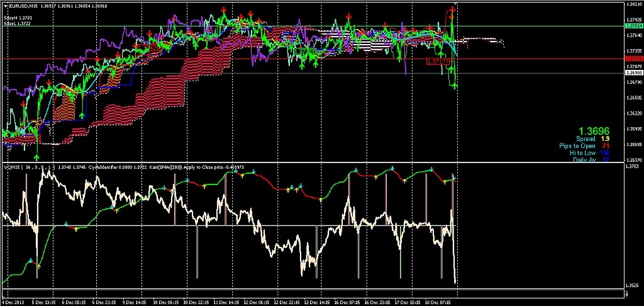The image size is (644, 306).
Task: Click the 17 Dec 15:15 time label
Action: [x=408, y=302]
